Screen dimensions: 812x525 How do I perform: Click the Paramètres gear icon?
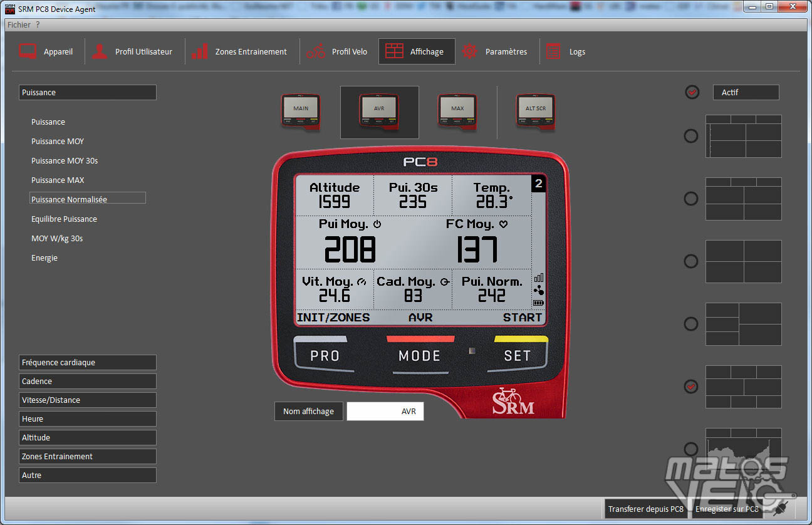click(470, 51)
